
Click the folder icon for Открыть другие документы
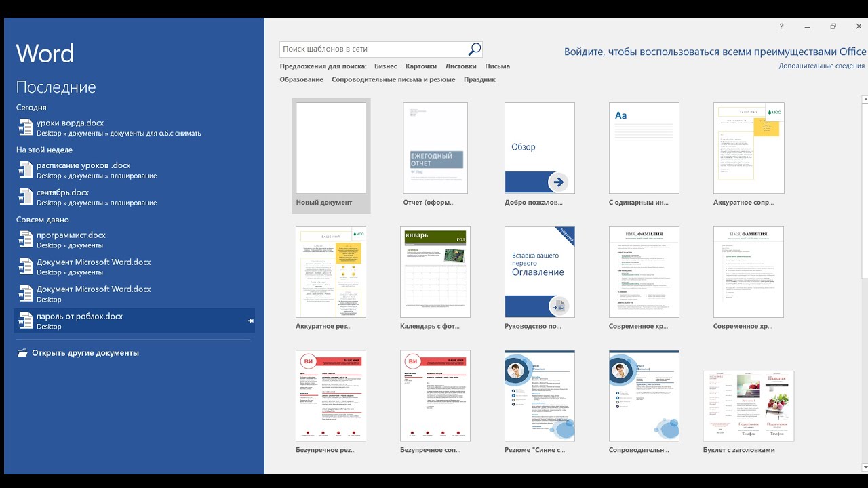click(22, 353)
